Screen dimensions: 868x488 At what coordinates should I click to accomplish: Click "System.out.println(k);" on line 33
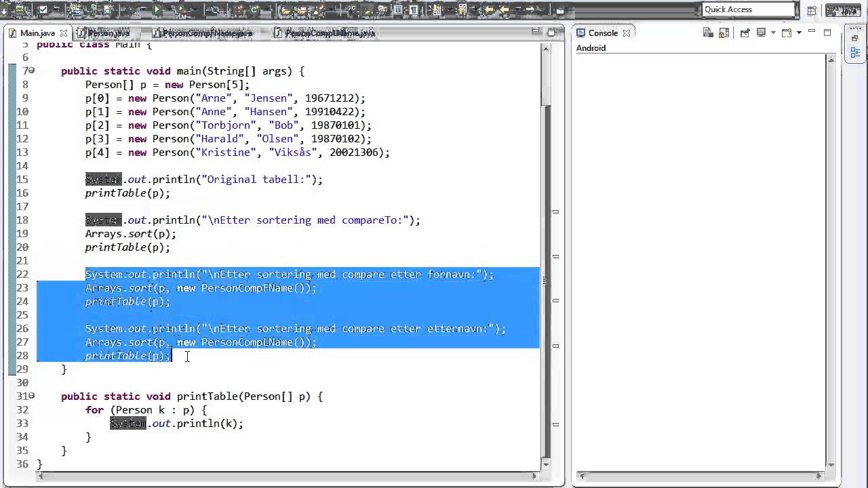(176, 423)
